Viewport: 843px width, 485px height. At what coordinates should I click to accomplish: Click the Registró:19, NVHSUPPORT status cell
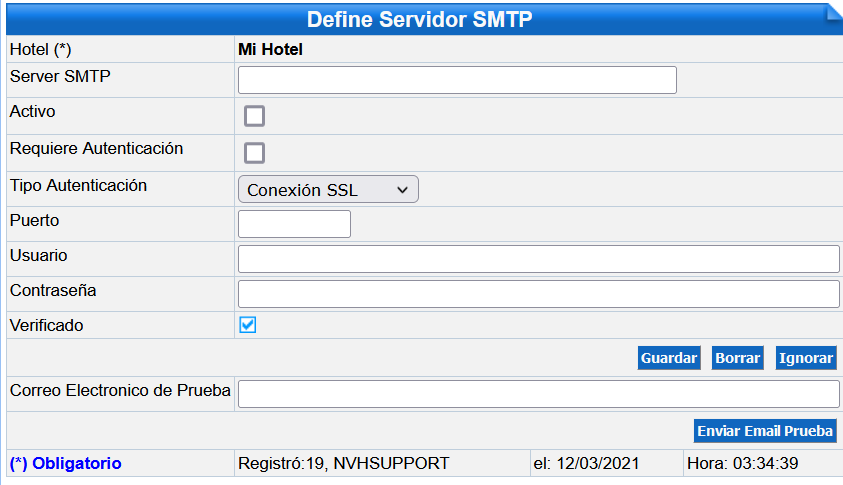(x=382, y=463)
